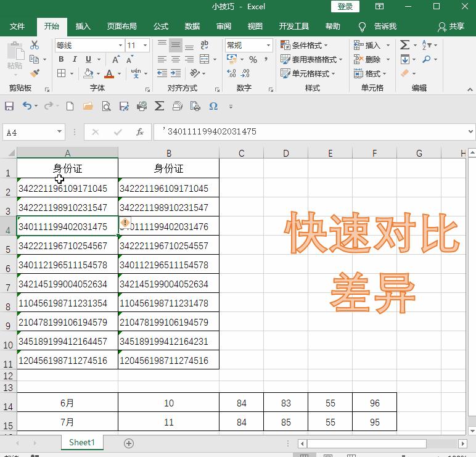Screen dimensions: 476x457
Task: Open the font name dropdown 等线
Action: click(x=120, y=46)
